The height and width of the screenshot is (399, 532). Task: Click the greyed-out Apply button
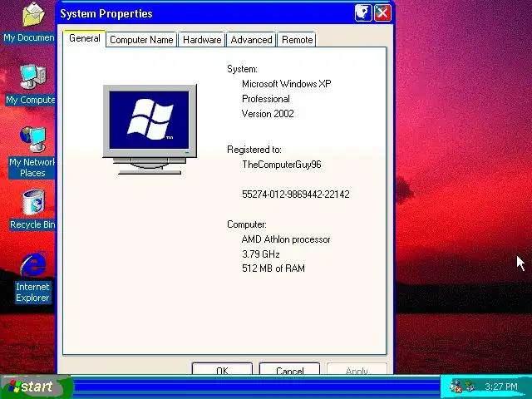tap(357, 369)
